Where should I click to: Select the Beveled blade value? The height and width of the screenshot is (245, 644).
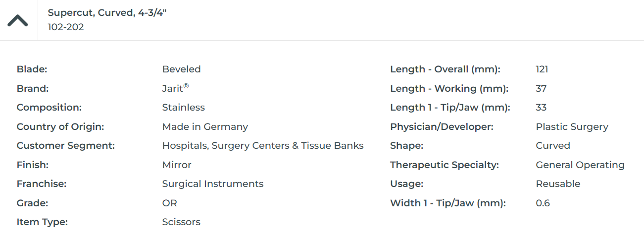tap(181, 69)
